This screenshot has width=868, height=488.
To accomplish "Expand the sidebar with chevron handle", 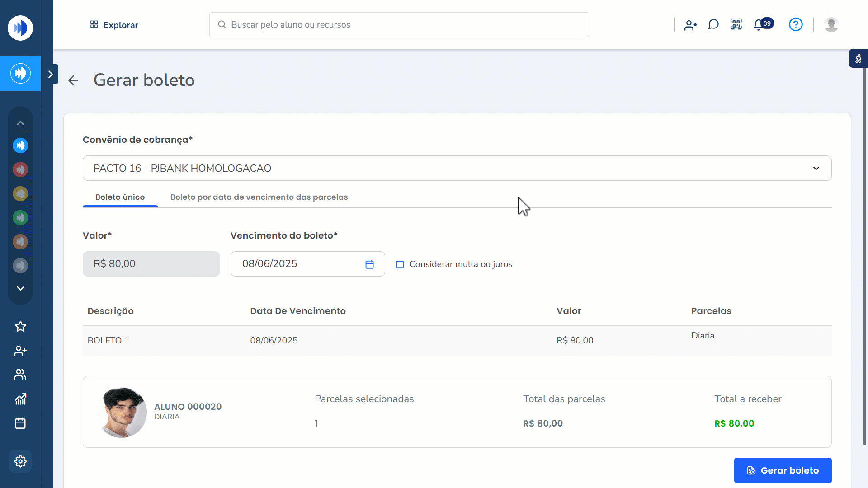I will (x=51, y=74).
